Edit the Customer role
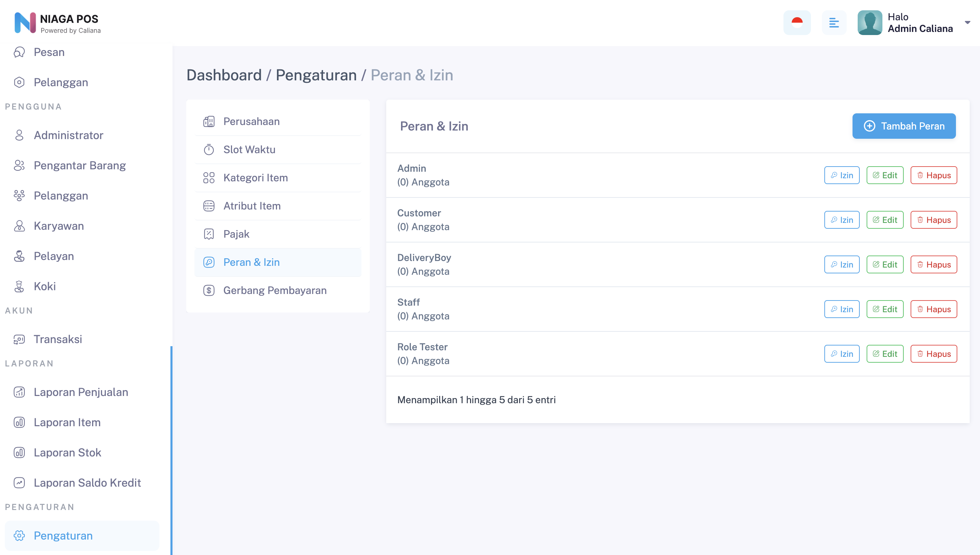980x555 pixels. pos(885,219)
